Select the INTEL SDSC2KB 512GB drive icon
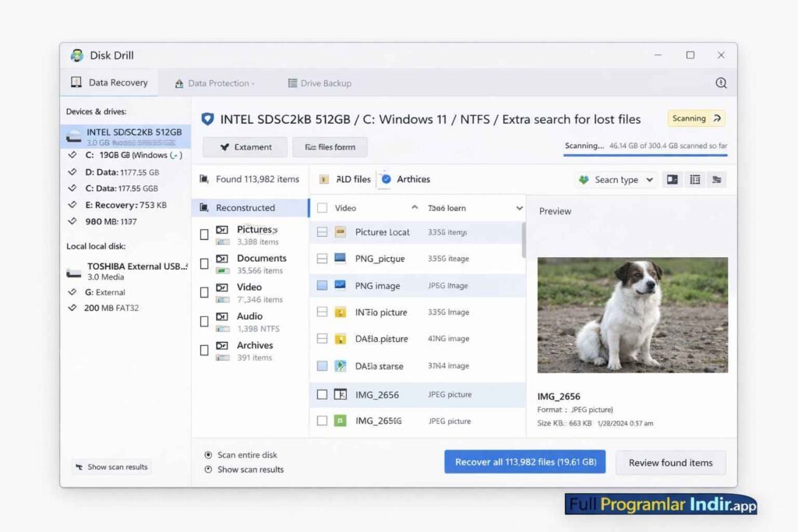 click(74, 137)
